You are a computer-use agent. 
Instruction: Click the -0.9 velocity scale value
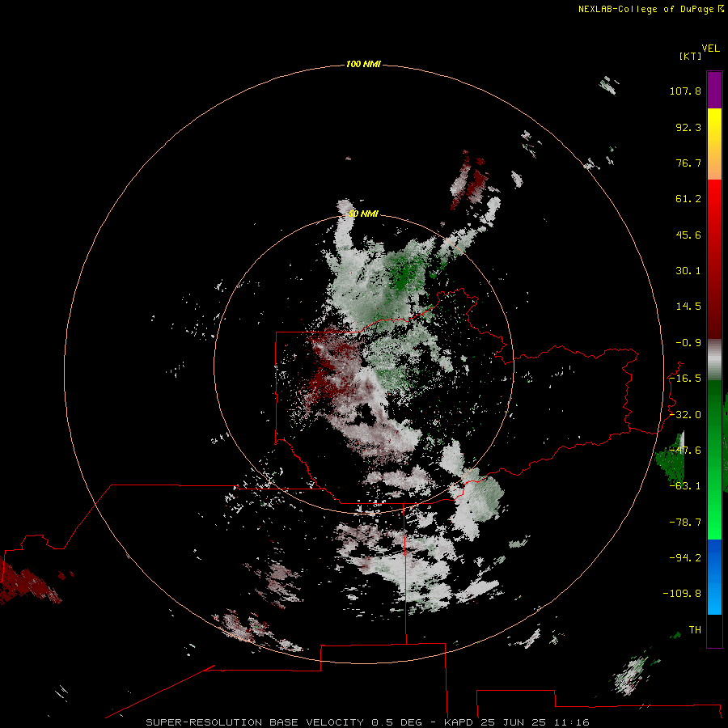(x=688, y=343)
